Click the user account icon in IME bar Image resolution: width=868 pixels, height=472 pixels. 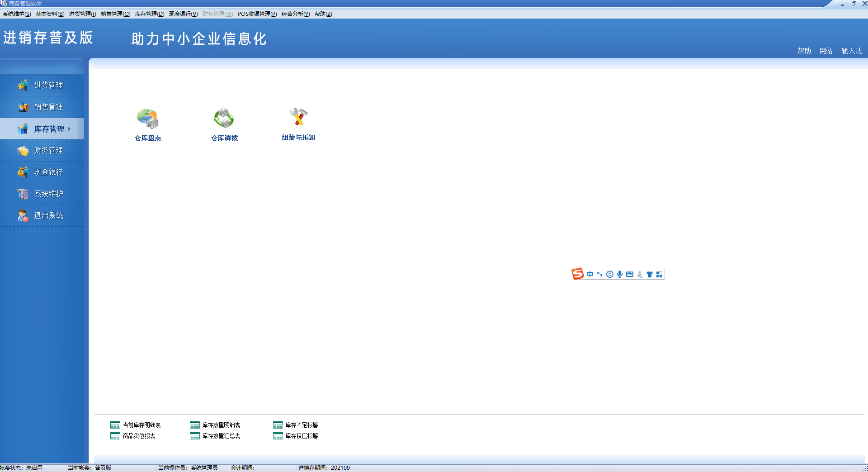click(x=640, y=274)
